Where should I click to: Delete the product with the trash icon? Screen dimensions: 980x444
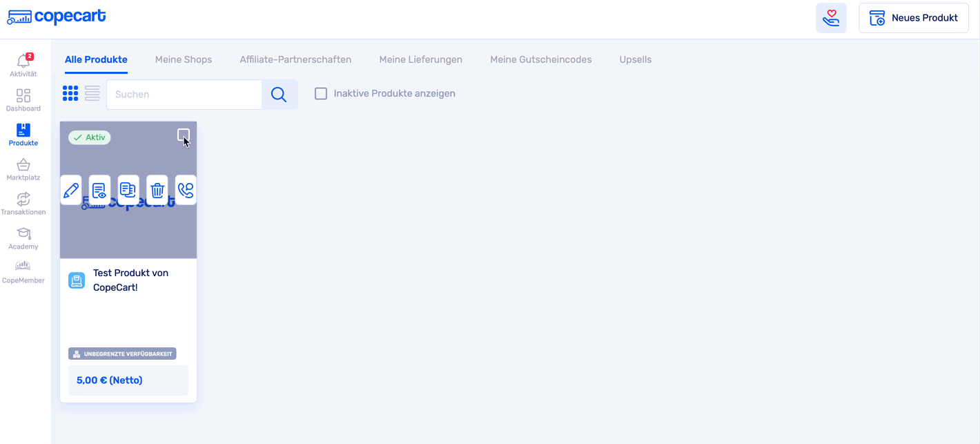(157, 190)
